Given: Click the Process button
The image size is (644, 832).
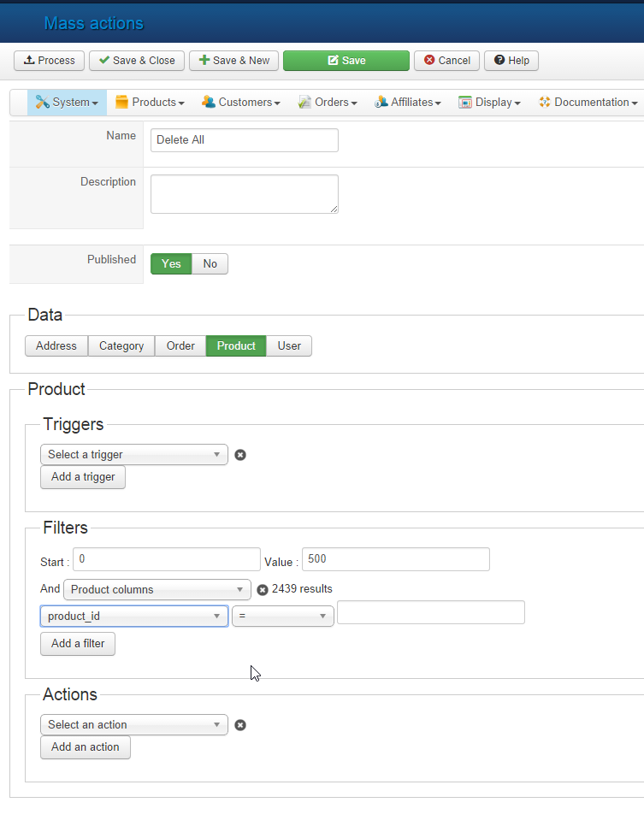Looking at the screenshot, I should click(x=50, y=61).
